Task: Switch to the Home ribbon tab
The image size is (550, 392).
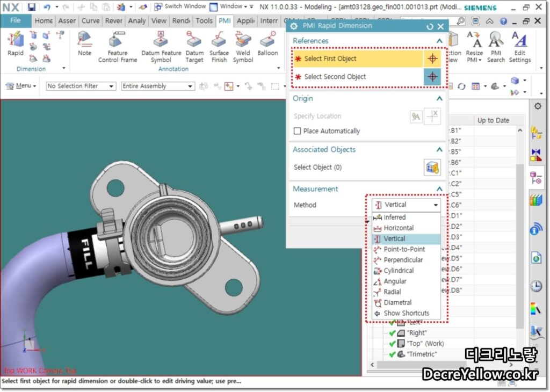Action: pyautogui.click(x=44, y=21)
